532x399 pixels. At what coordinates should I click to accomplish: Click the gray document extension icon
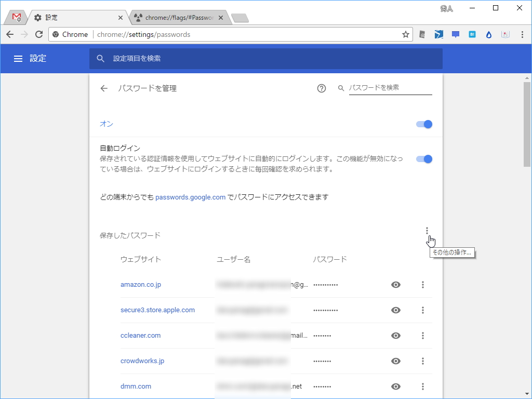click(x=422, y=34)
